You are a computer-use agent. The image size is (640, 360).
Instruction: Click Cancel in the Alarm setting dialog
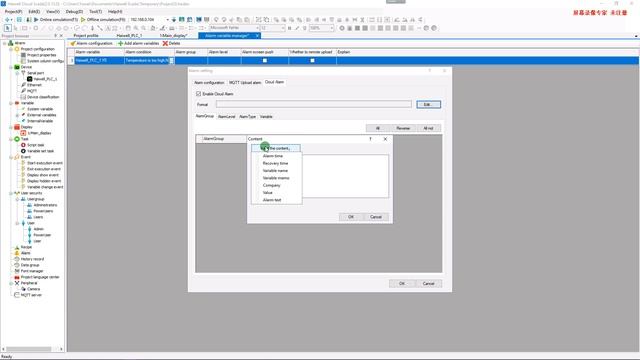429,283
